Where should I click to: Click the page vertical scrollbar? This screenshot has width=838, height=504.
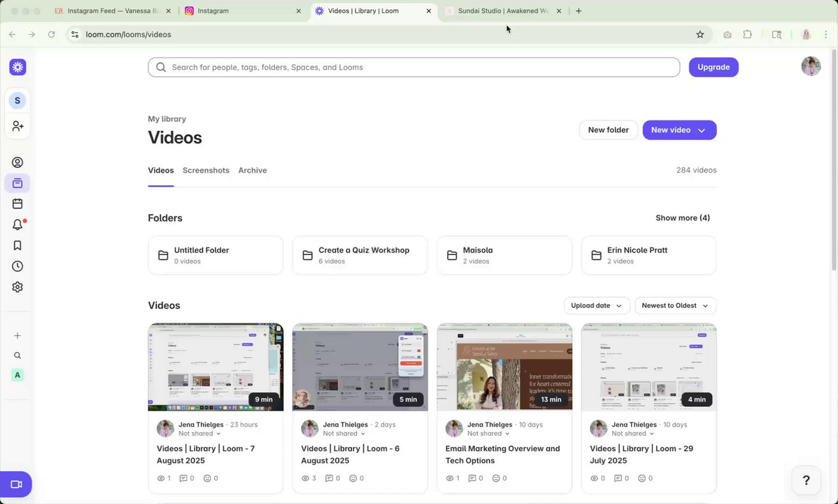[834, 160]
